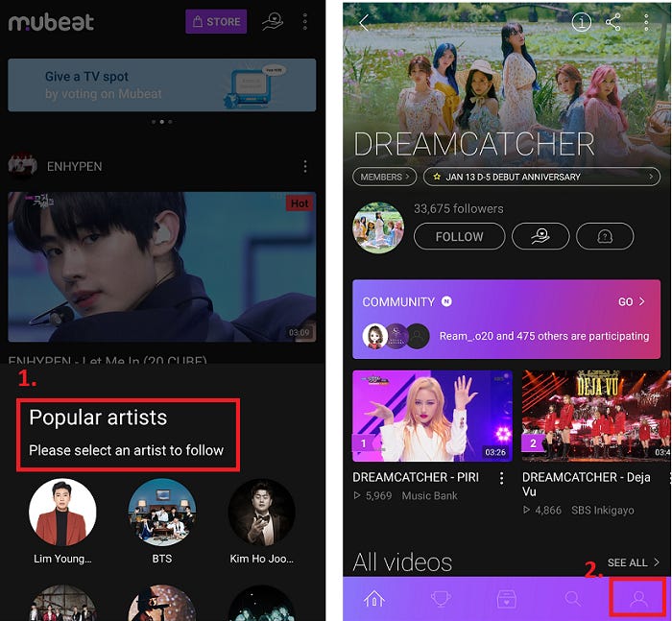The height and width of the screenshot is (621, 672).
Task: Open the ENHYPEN channel name link
Action: (75, 166)
